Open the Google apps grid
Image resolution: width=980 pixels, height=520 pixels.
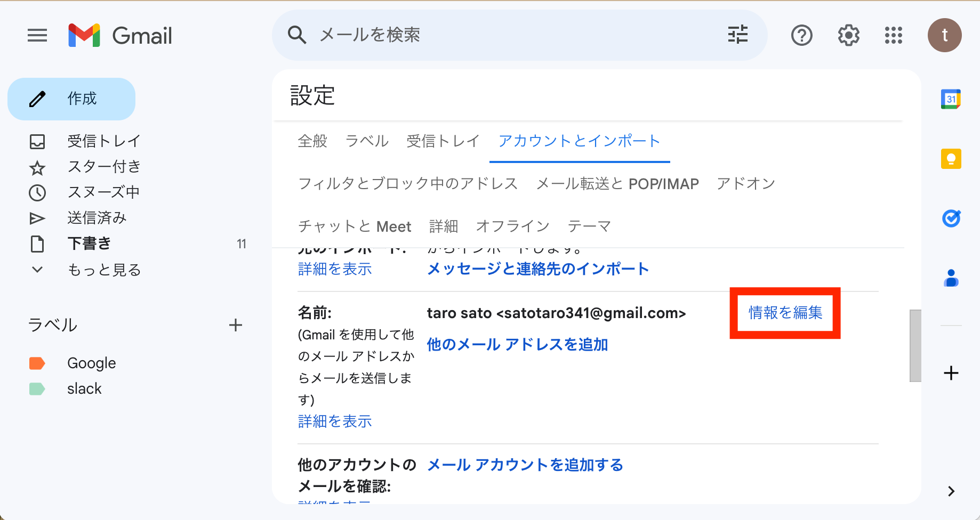click(x=894, y=36)
